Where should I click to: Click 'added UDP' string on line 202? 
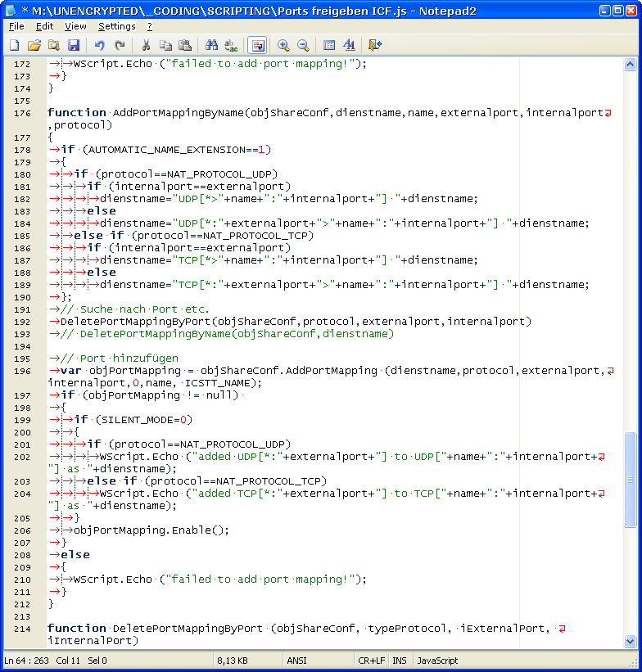pos(228,457)
